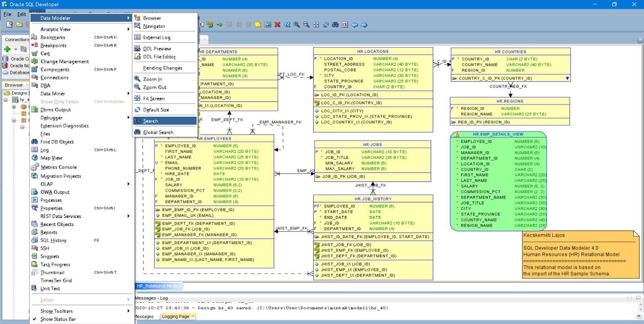Click the zoom out magnifier toolbar icon
Screen dimensions: 644x324
306,25
